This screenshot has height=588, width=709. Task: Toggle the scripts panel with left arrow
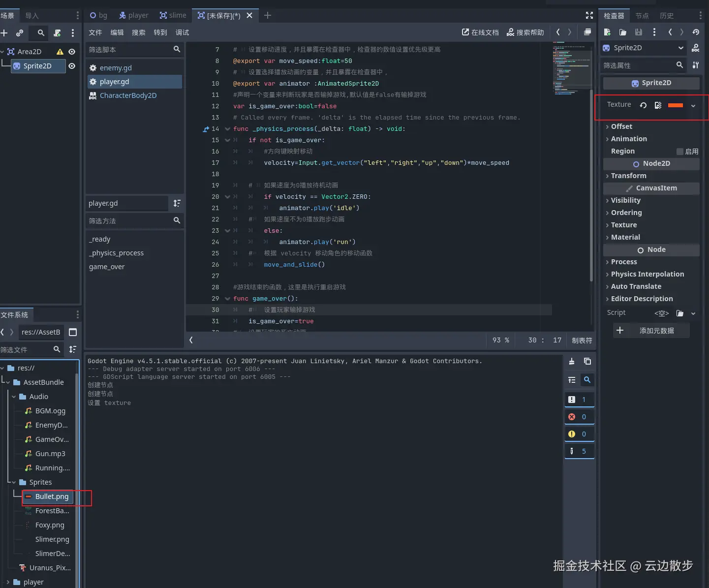pyautogui.click(x=191, y=340)
